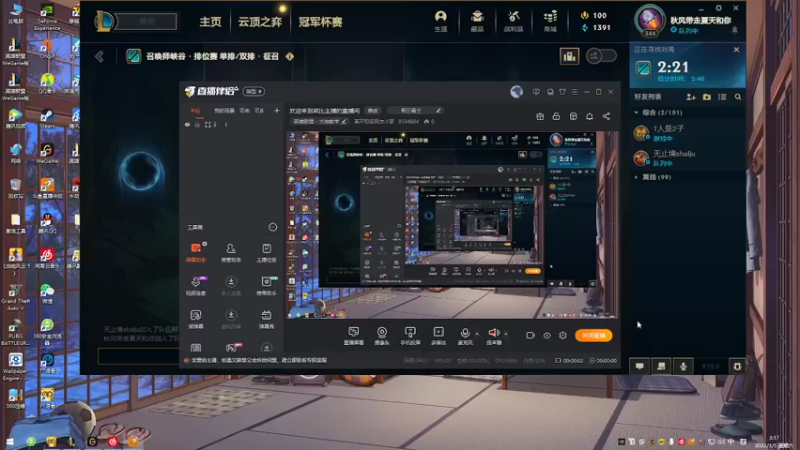Click the lobby chat input field
Screen dimensions: 800x450
[138, 356]
